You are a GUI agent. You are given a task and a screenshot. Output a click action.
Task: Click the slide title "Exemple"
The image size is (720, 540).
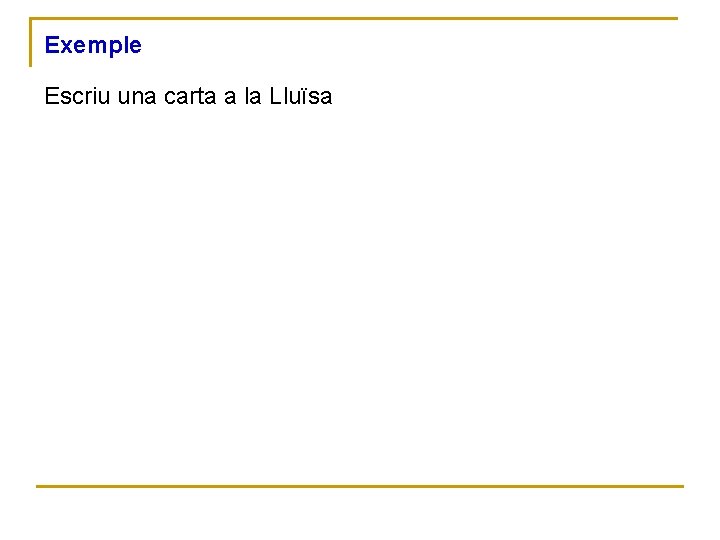[93, 45]
